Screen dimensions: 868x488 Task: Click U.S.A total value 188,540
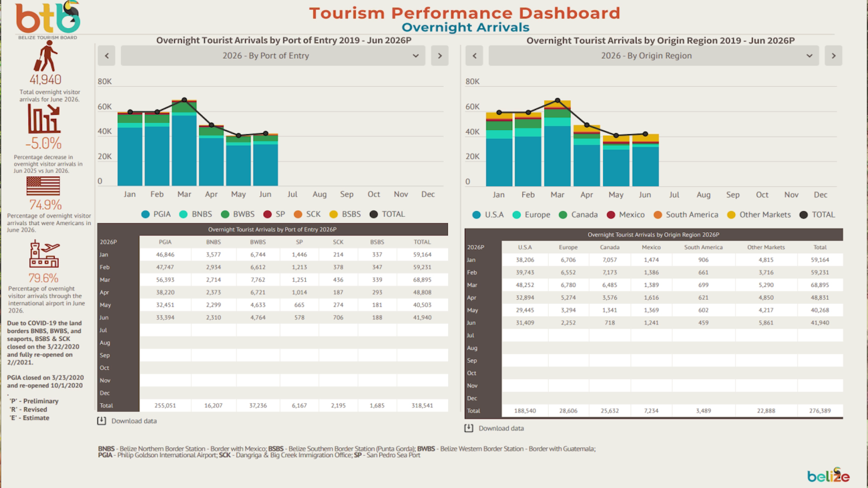[x=525, y=411]
